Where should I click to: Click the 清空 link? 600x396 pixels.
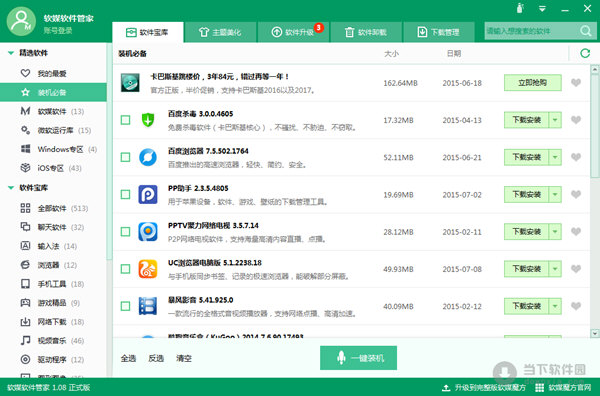[x=184, y=359]
